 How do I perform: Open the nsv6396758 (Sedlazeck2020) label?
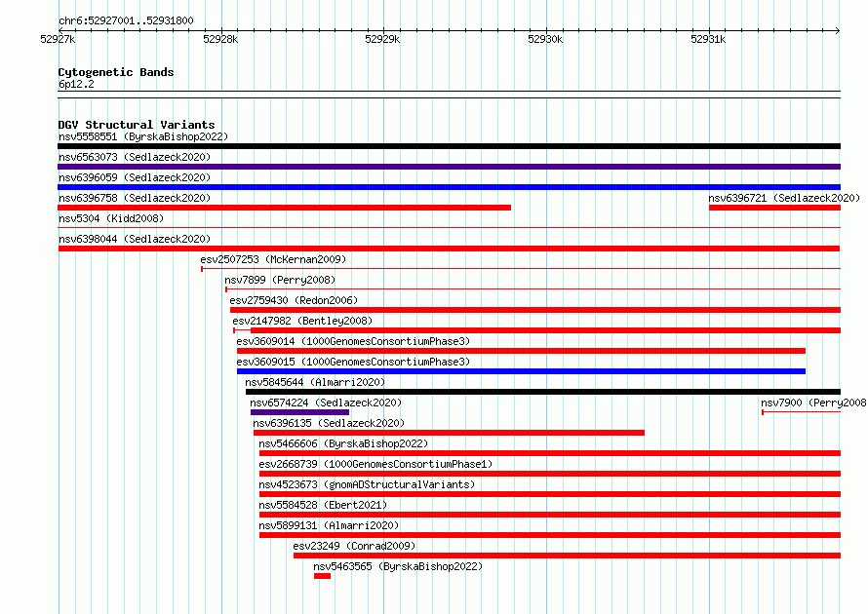(x=135, y=198)
